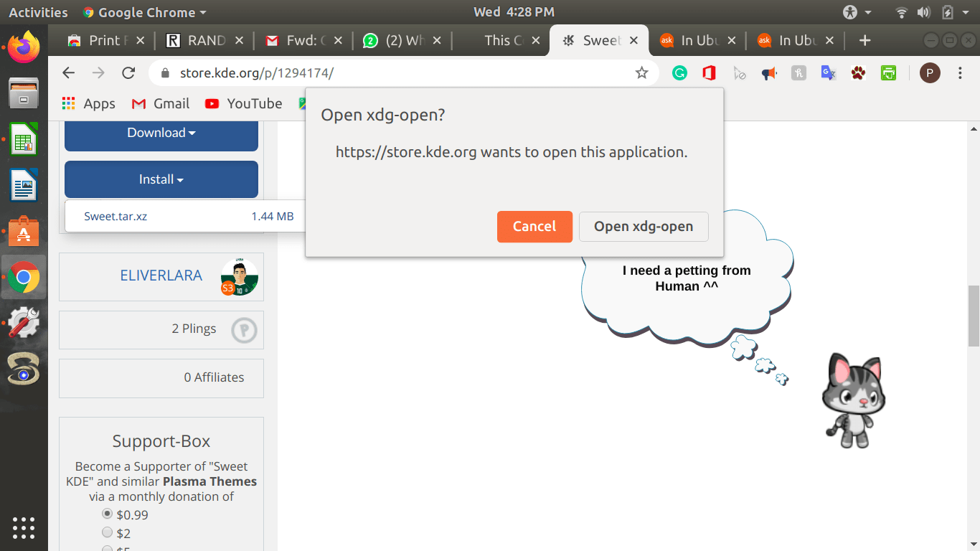Open the Honey extension

pos(798,72)
